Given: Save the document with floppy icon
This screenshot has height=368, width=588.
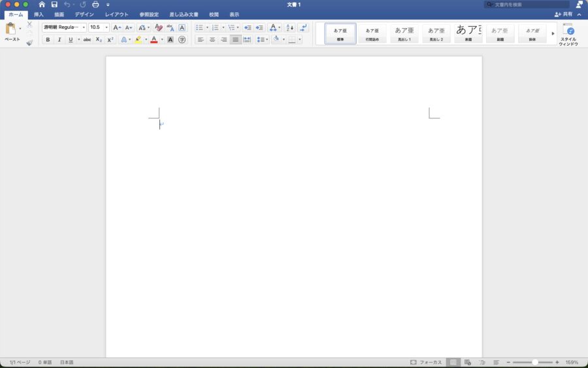Looking at the screenshot, I should (x=54, y=5).
